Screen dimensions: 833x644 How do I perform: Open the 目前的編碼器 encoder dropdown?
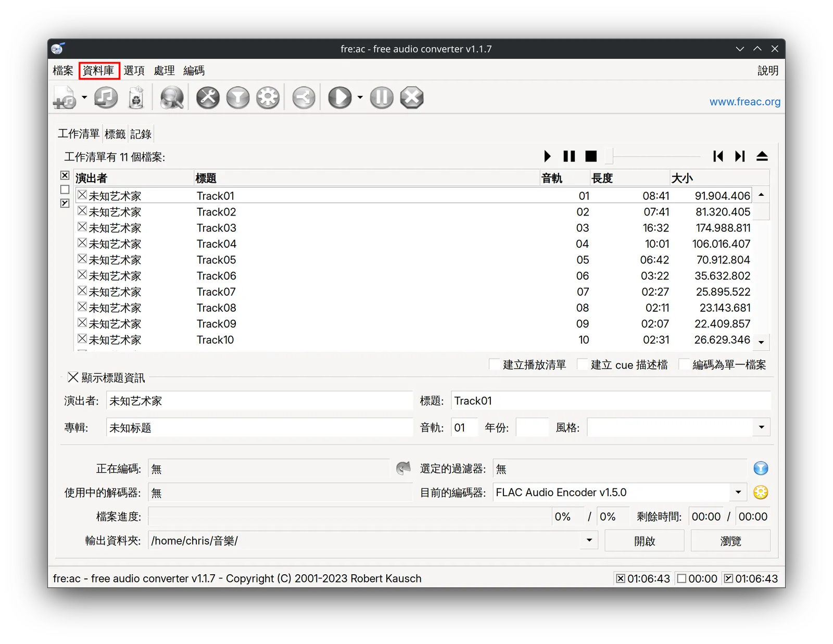(738, 493)
